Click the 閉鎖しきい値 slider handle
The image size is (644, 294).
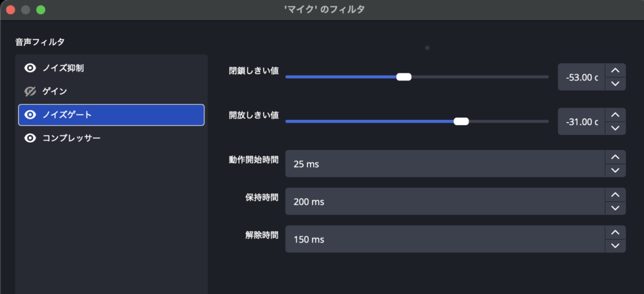(404, 77)
